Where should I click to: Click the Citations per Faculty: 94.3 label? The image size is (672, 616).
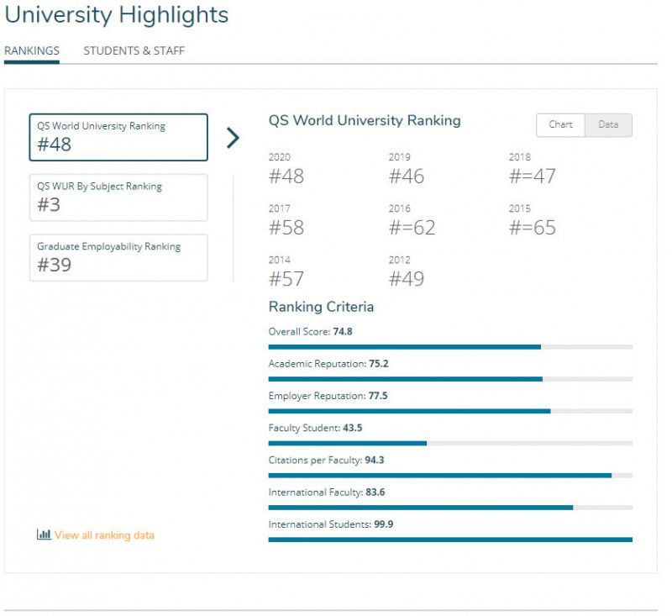pyautogui.click(x=326, y=460)
